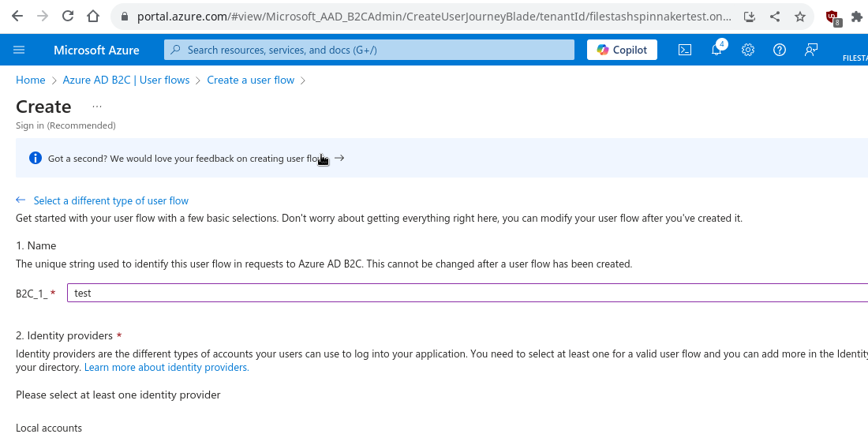The height and width of the screenshot is (434, 868).
Task: Go to browser home page icon
Action: (93, 16)
